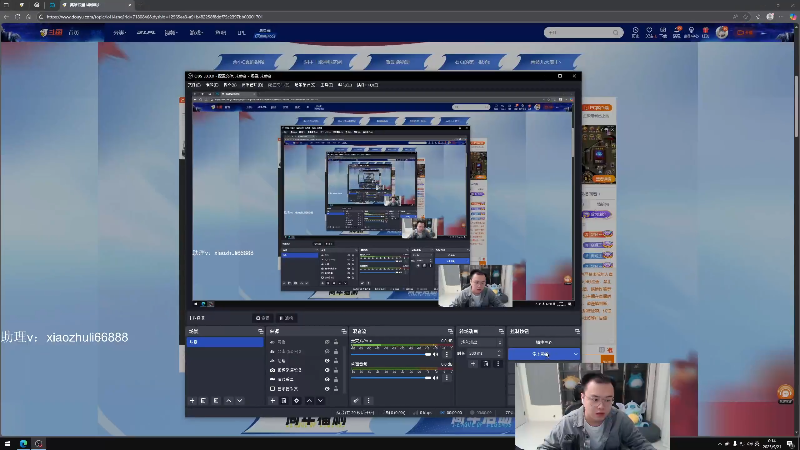Screen dimensions: 800x450
Task: Click first blue banner tab on Douyu page
Action: (x=248, y=62)
